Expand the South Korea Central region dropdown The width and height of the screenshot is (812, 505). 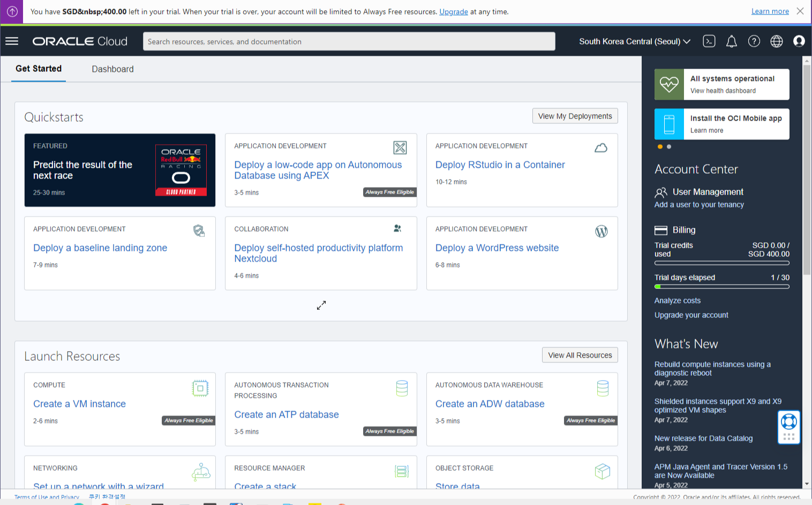click(x=635, y=41)
